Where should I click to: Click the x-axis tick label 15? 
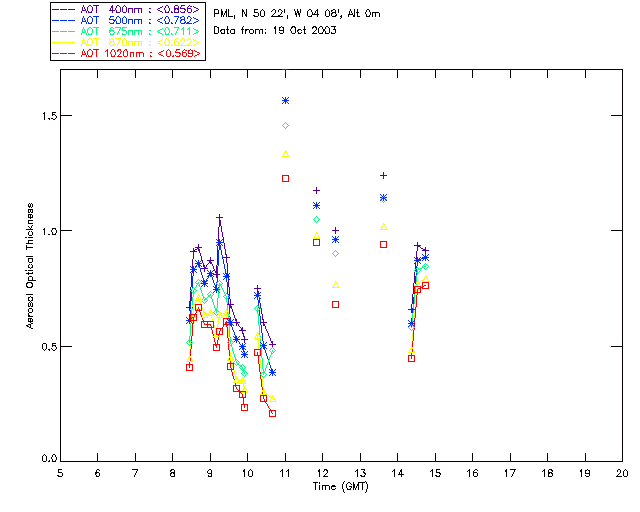[x=435, y=474]
